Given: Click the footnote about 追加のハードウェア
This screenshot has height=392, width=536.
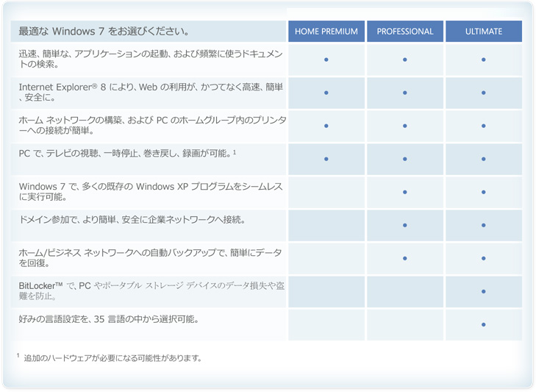Looking at the screenshot, I should 112,358.
